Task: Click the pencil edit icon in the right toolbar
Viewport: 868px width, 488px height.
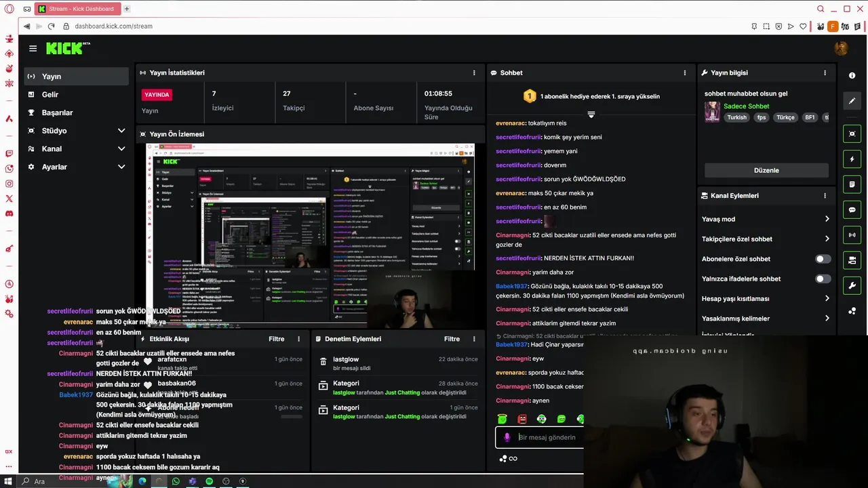Action: click(852, 101)
